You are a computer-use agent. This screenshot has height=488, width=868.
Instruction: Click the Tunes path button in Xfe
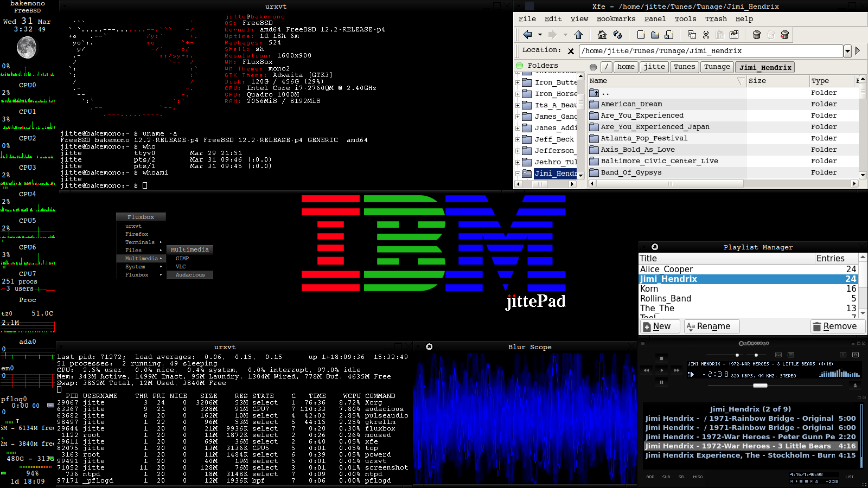684,67
